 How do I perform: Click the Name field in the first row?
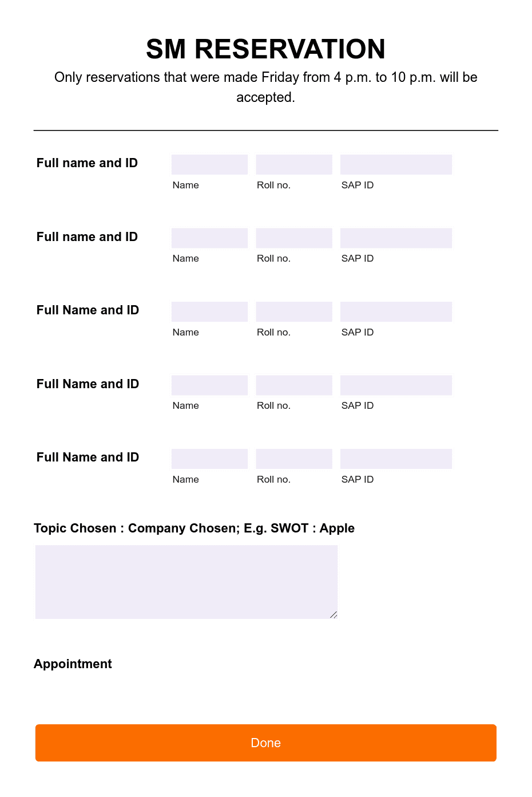coord(209,164)
